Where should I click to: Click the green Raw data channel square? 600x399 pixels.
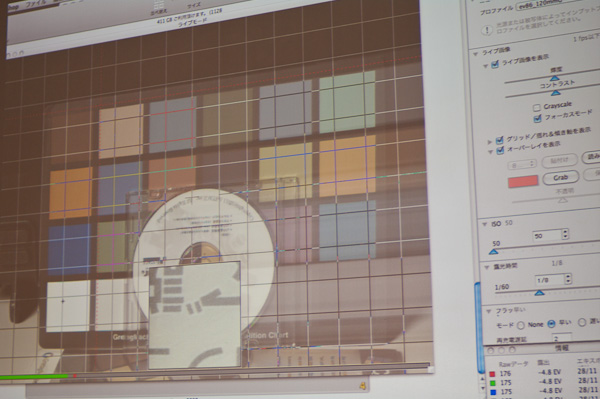pos(492,383)
